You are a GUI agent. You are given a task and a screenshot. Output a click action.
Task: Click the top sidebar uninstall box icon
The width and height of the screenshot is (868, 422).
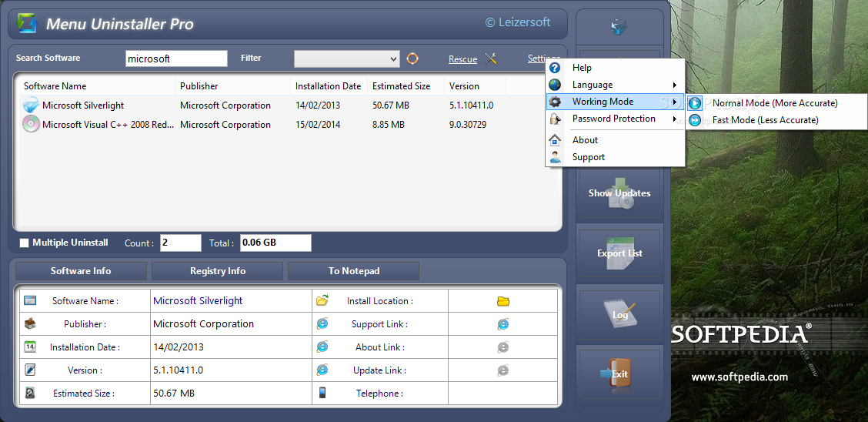coord(619,26)
